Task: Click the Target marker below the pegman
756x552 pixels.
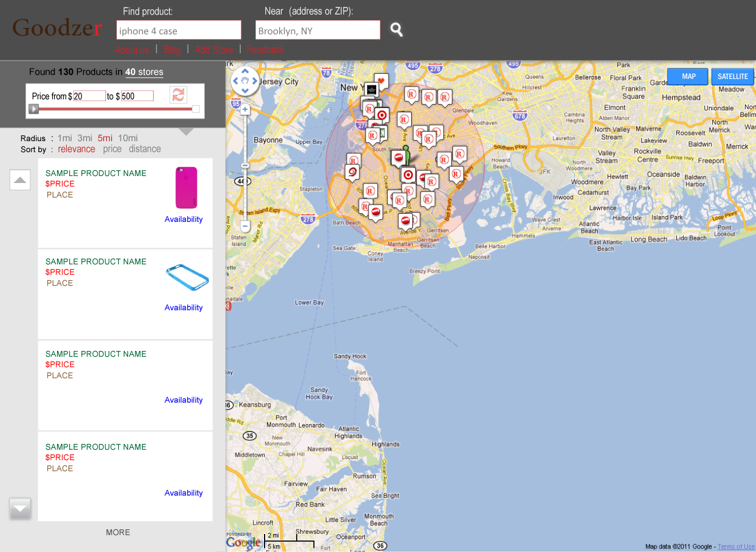Action: (x=408, y=175)
